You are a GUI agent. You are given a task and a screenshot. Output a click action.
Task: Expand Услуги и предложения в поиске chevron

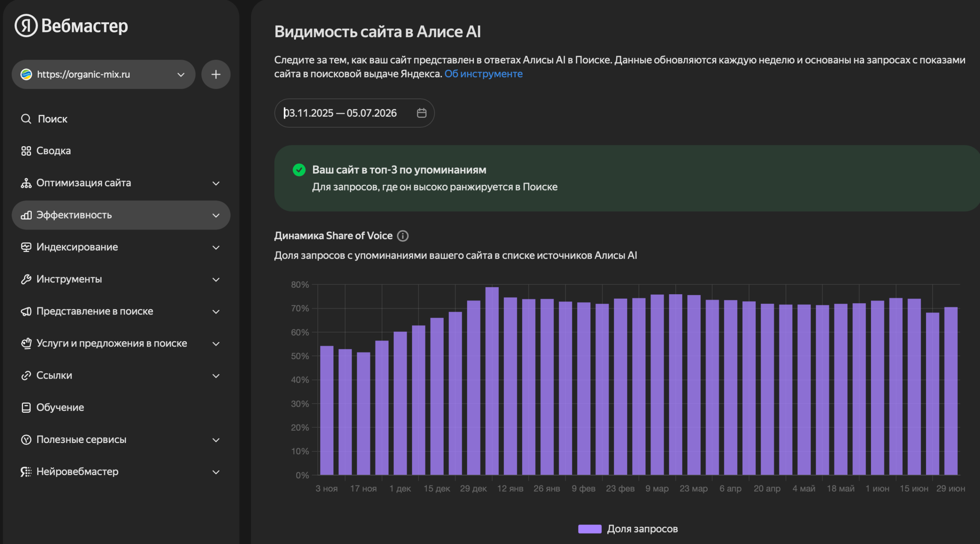coord(216,344)
